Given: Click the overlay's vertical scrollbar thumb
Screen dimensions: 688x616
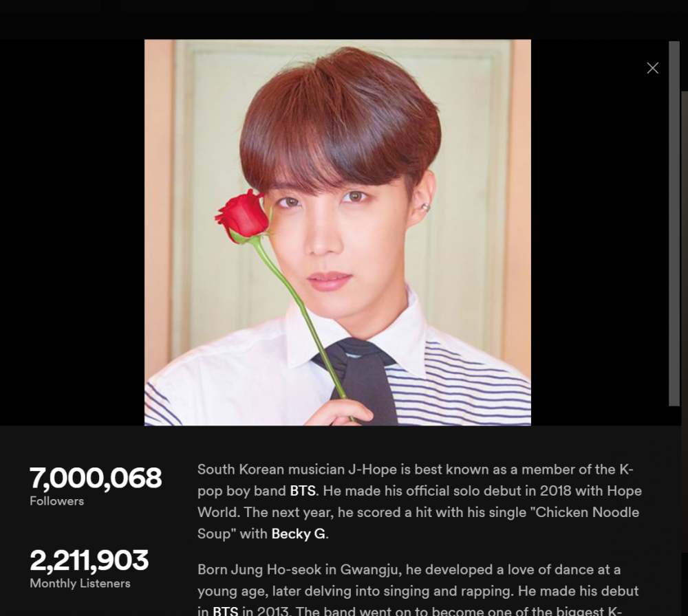Looking at the screenshot, I should pyautogui.click(x=674, y=223).
